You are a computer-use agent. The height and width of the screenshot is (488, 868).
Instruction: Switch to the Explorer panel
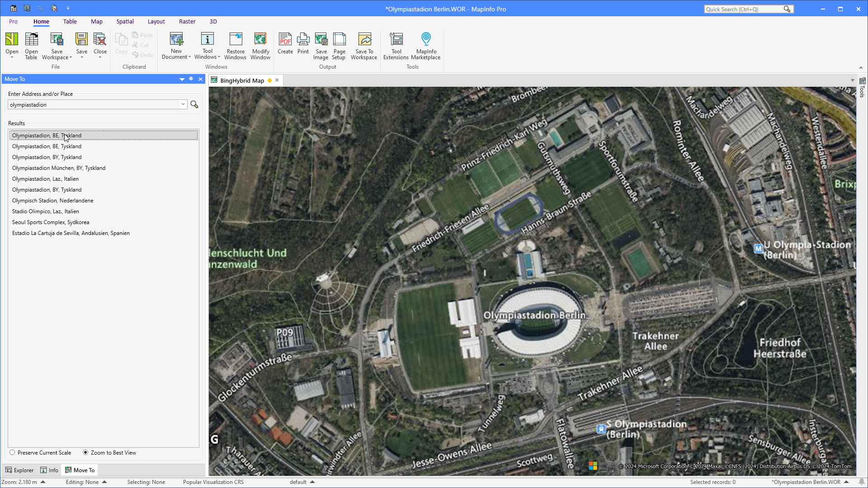[x=19, y=470]
